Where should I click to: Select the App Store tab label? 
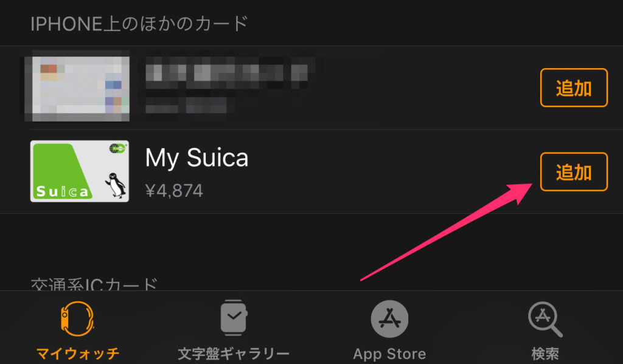coord(389,354)
